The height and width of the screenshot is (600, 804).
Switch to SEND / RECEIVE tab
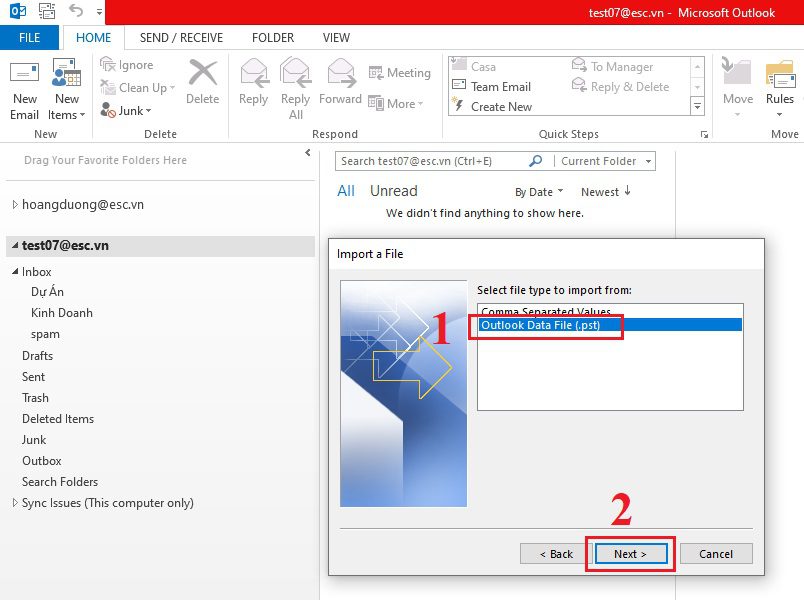[x=181, y=37]
